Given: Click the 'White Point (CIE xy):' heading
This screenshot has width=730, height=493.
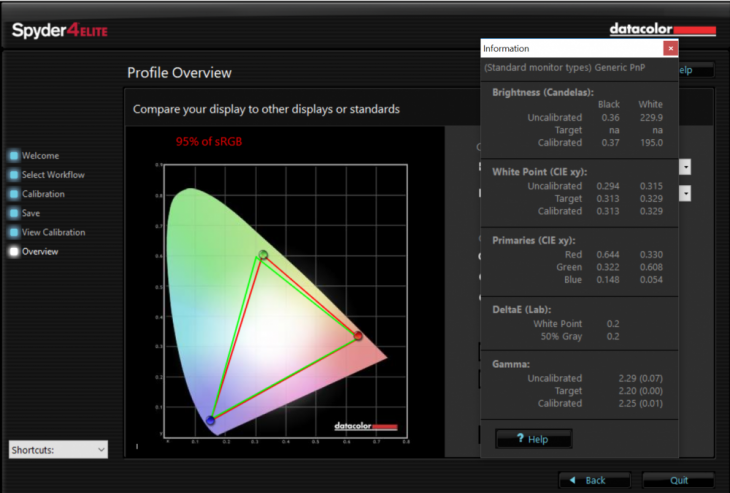Looking at the screenshot, I should click(x=540, y=172).
